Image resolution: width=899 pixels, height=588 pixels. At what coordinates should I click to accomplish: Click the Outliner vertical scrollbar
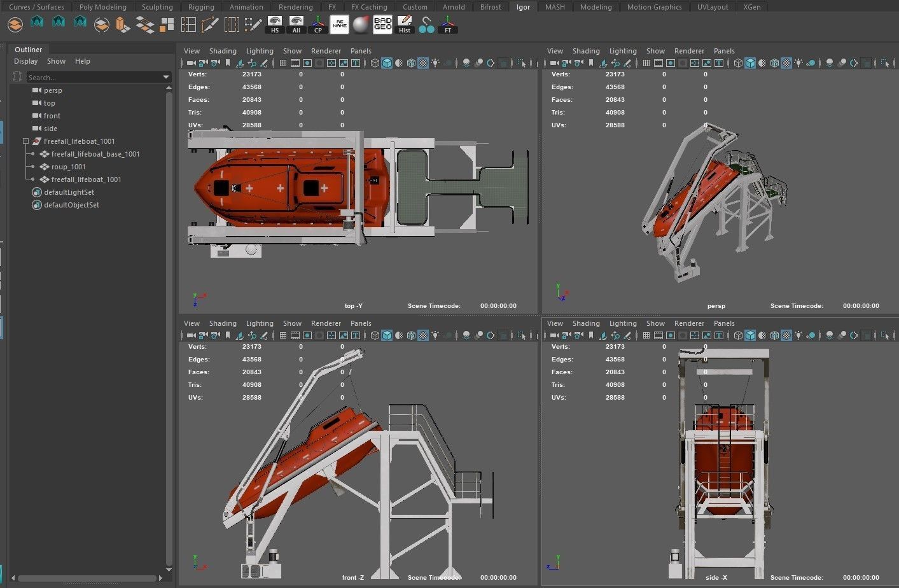[x=169, y=329]
